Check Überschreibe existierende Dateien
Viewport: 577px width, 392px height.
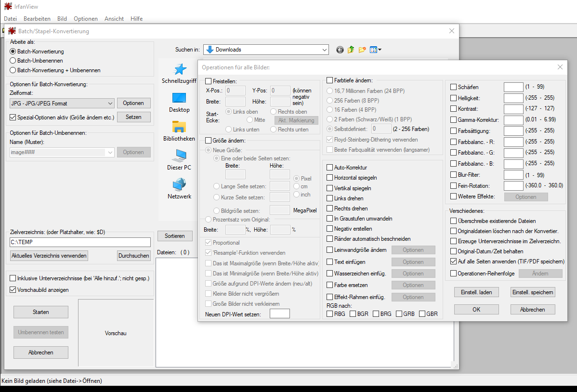(453, 221)
